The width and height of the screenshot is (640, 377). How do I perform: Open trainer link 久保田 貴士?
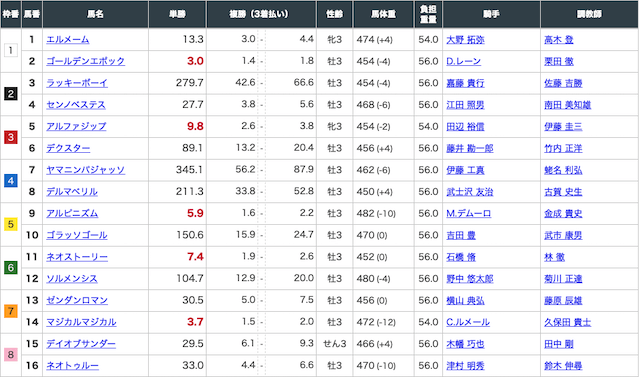[567, 322]
